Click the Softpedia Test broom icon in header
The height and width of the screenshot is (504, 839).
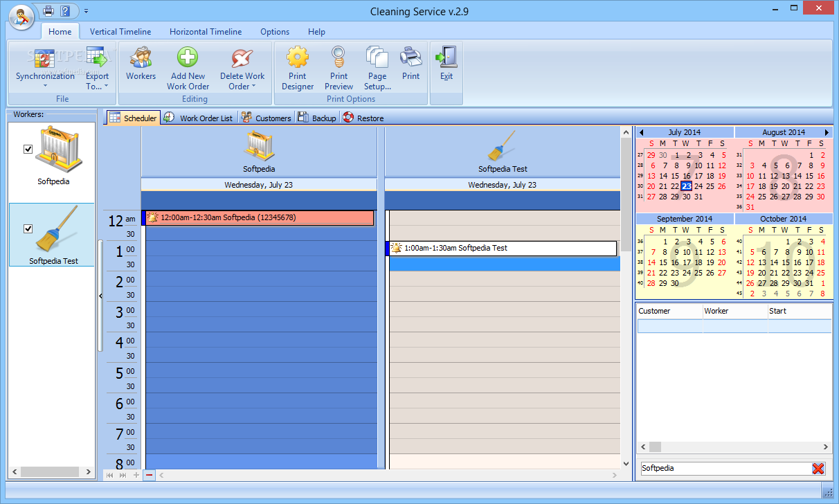[x=502, y=146]
